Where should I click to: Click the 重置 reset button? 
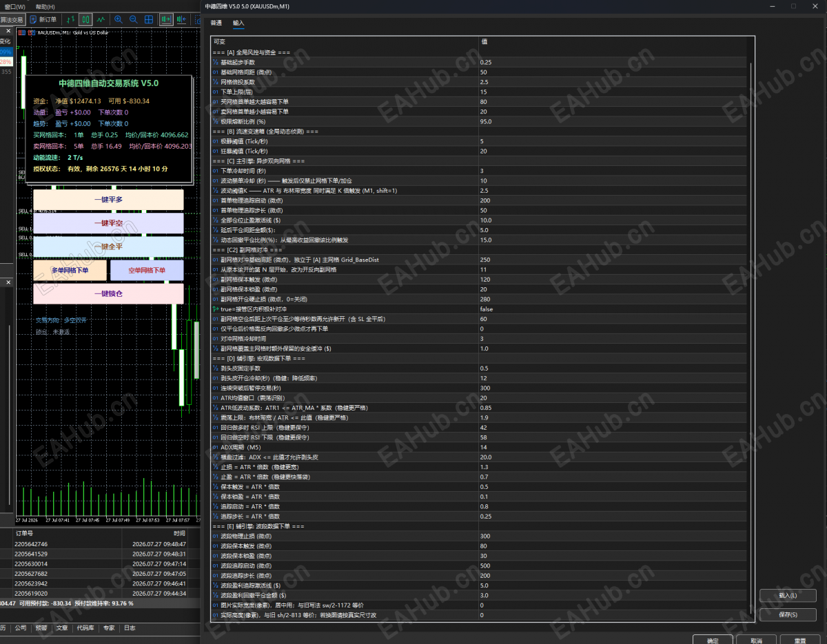tap(801, 641)
